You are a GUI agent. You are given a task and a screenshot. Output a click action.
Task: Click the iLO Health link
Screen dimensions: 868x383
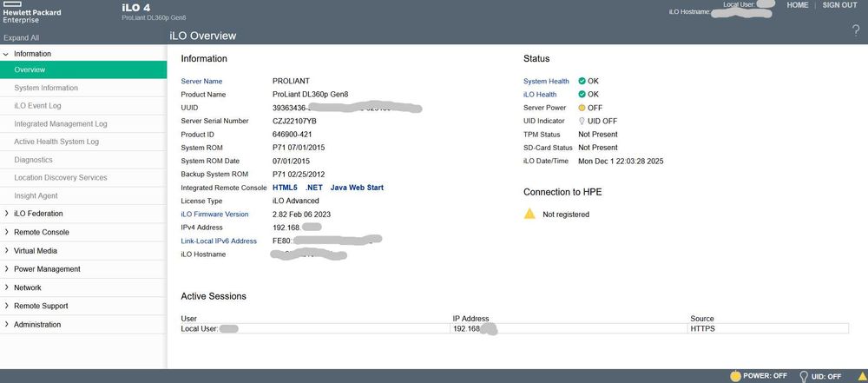(540, 94)
